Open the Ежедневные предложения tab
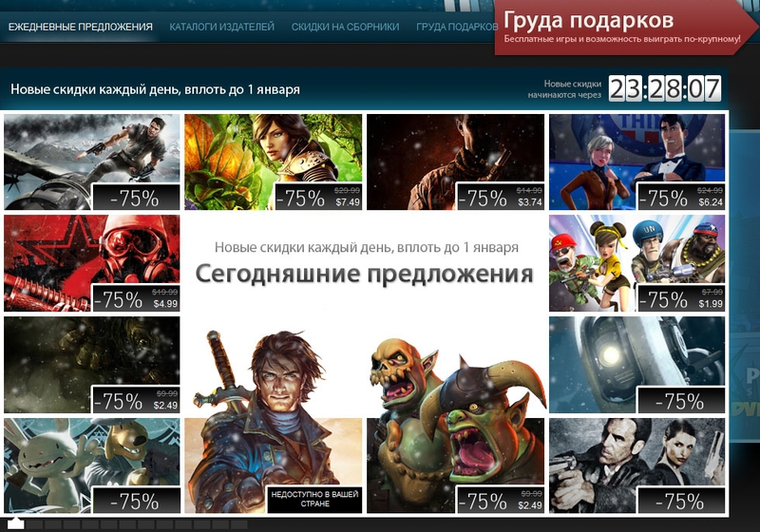 click(81, 27)
